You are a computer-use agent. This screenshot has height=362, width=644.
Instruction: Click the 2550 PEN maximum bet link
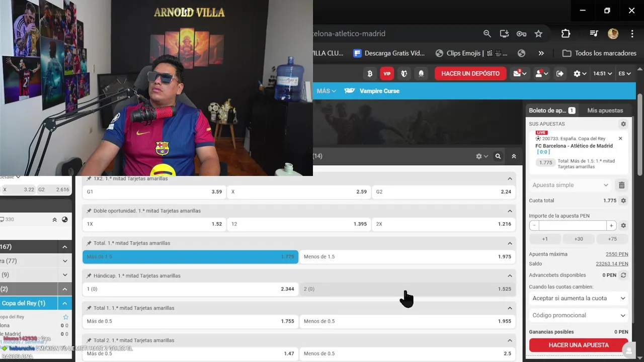click(x=617, y=254)
